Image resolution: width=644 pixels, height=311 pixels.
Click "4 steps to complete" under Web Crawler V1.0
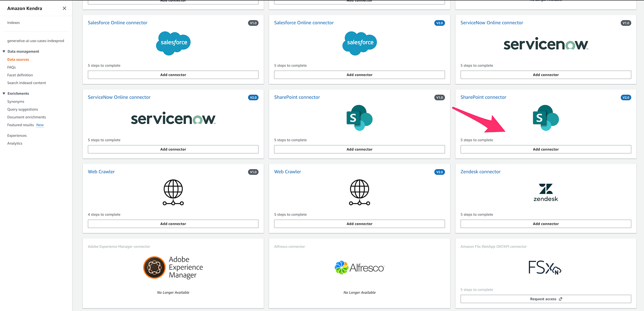tap(104, 215)
